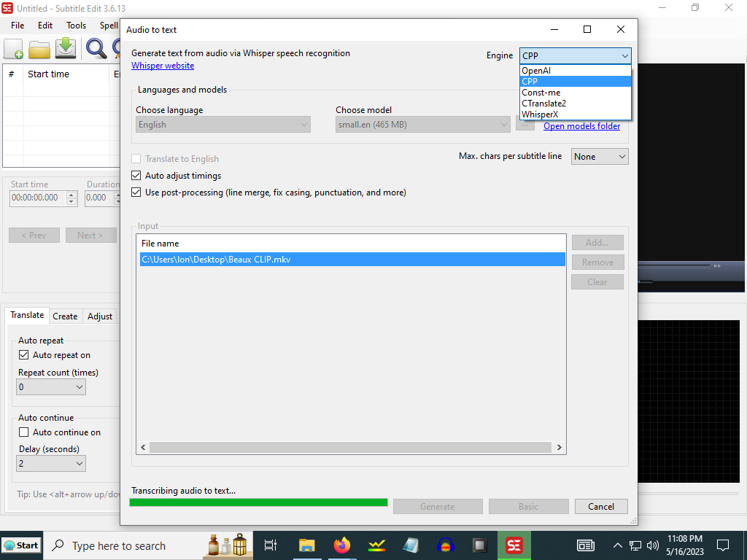747x560 pixels.
Task: Open the Whisper website link
Action: pos(163,66)
